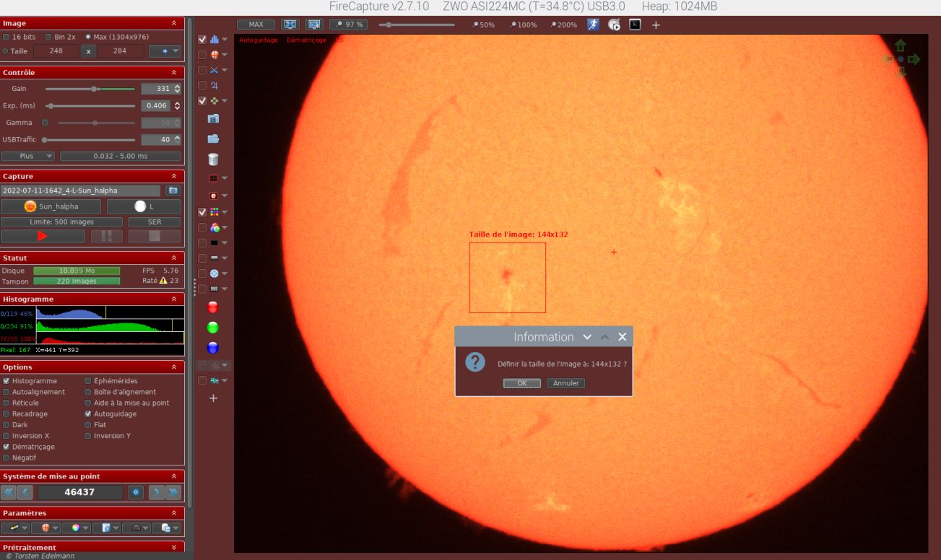
Task: Click the console terminal icon in top toolbar
Action: pyautogui.click(x=635, y=25)
